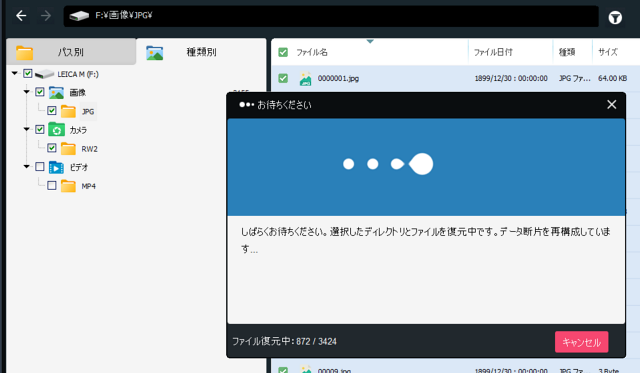Toggle RW2 folder checkbox
Image resolution: width=640 pixels, height=373 pixels.
click(52, 148)
